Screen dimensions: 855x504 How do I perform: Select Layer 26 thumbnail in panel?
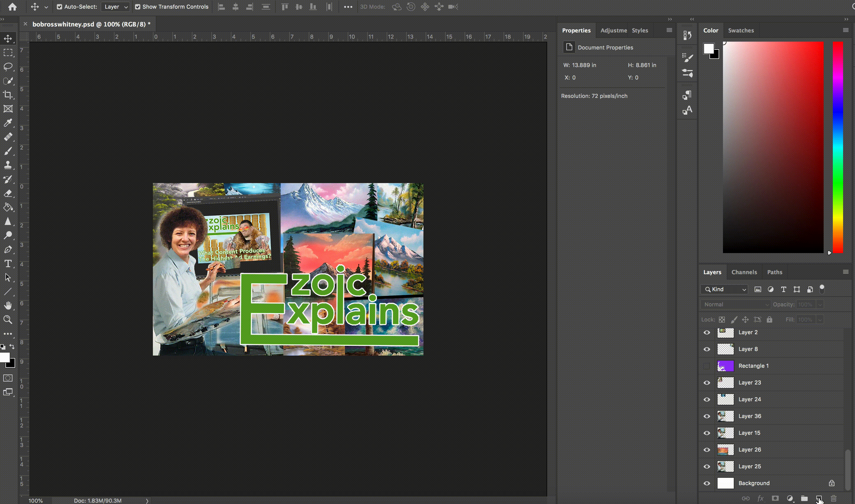tap(725, 449)
